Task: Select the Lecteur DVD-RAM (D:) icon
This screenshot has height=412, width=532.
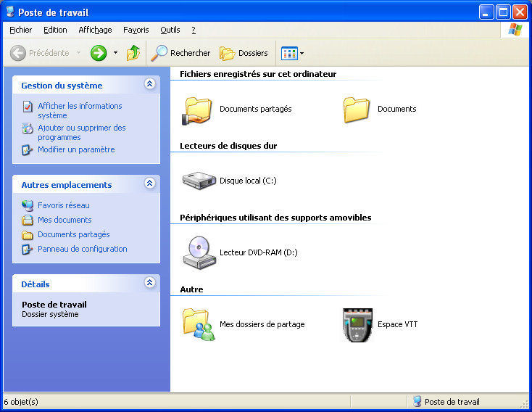Action: [x=199, y=252]
